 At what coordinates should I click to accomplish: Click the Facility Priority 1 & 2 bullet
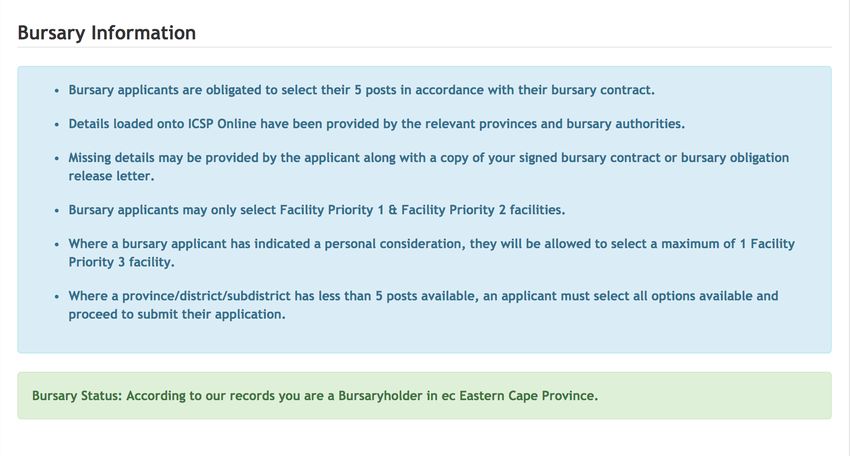point(317,210)
